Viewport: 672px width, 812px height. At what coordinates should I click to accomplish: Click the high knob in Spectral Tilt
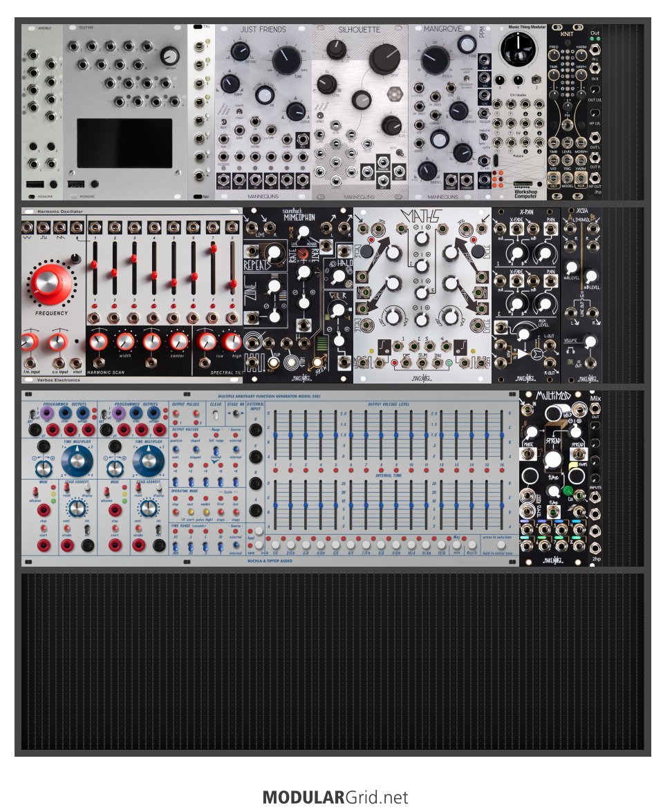[x=232, y=342]
